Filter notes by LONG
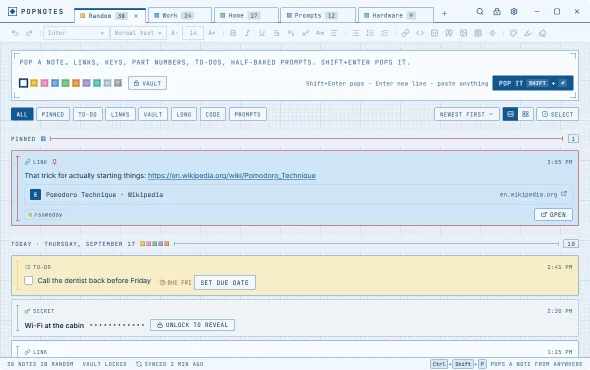 184,114
